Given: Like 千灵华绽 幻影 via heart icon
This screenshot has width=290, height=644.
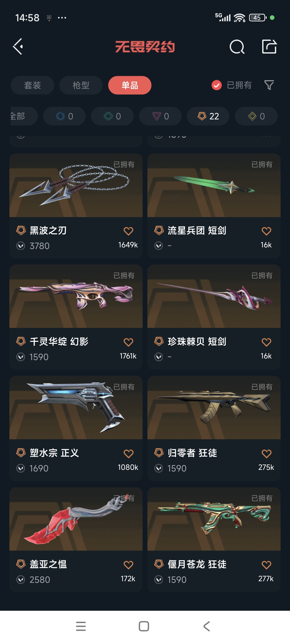Looking at the screenshot, I should coord(128,342).
